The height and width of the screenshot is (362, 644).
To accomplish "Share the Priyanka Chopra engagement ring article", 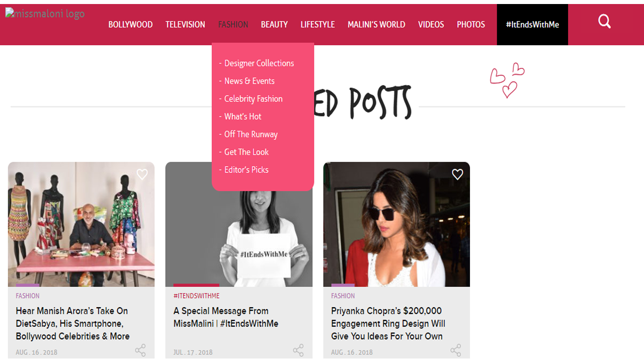I will pyautogui.click(x=456, y=350).
